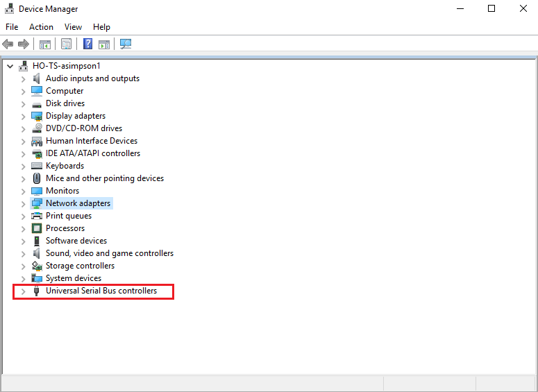This screenshot has height=392, width=538.
Task: Select Mice and other pointing devices label
Action: (x=105, y=178)
